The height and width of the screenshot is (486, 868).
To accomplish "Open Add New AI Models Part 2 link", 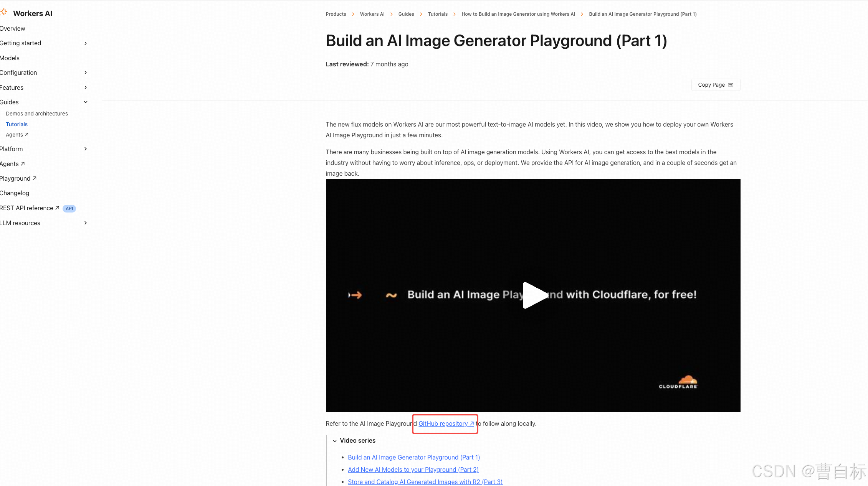I will (x=413, y=470).
